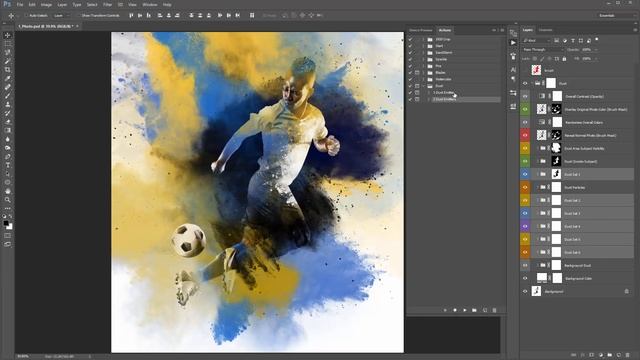Select the Horizontal Type tool
This screenshot has width=640, height=360.
coord(7,165)
